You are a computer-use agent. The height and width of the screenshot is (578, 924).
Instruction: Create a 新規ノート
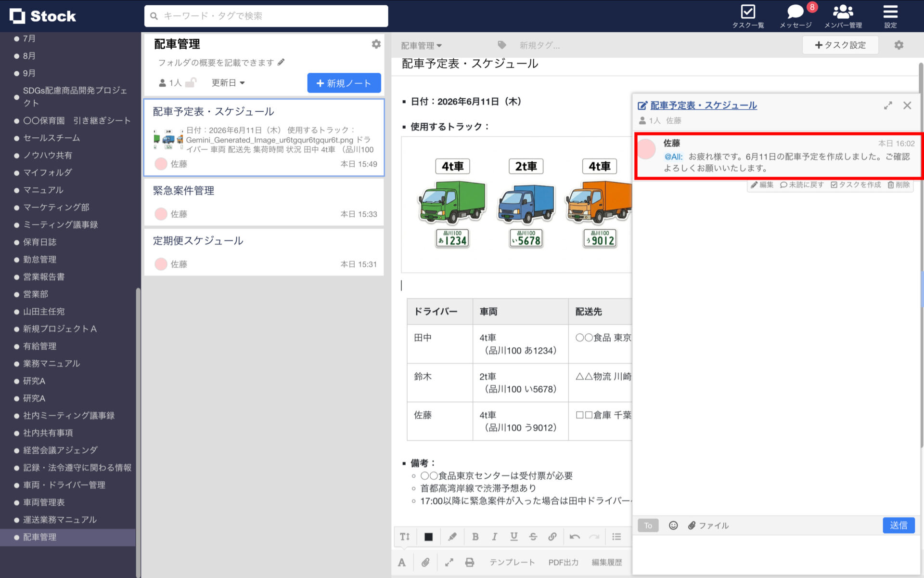(344, 83)
